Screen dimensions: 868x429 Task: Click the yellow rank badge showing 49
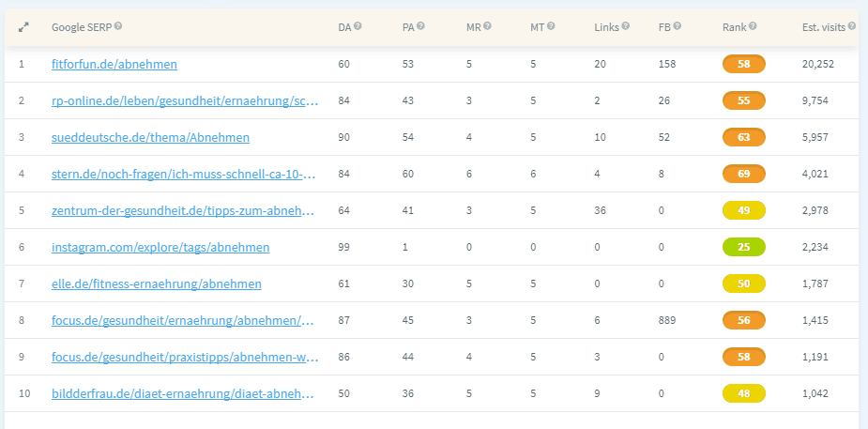(744, 210)
